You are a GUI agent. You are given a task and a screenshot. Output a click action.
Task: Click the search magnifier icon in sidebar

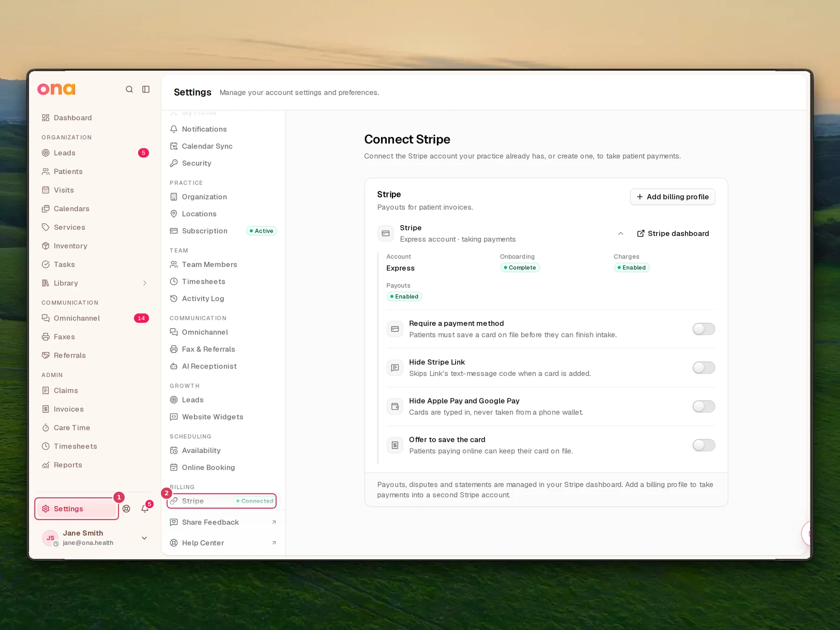(x=129, y=89)
